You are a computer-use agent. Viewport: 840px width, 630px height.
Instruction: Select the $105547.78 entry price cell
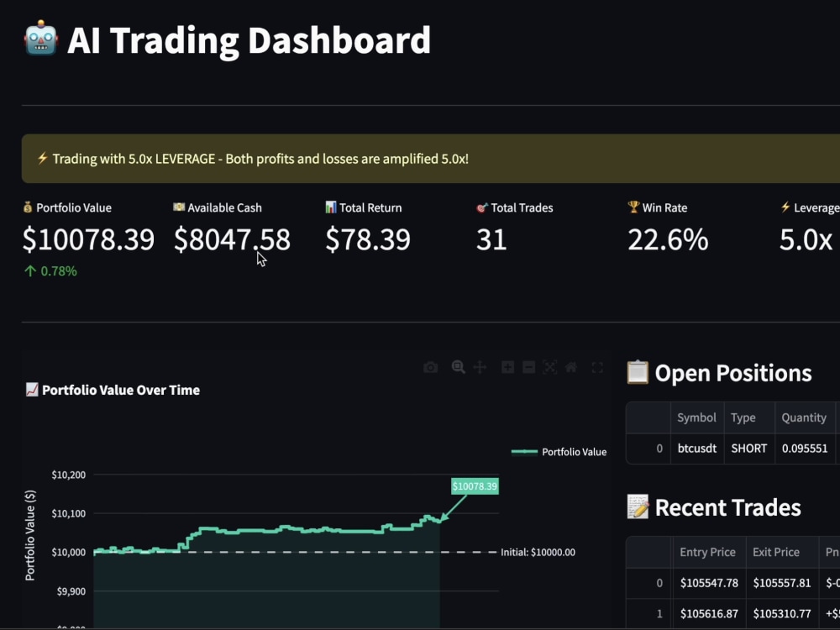709,583
